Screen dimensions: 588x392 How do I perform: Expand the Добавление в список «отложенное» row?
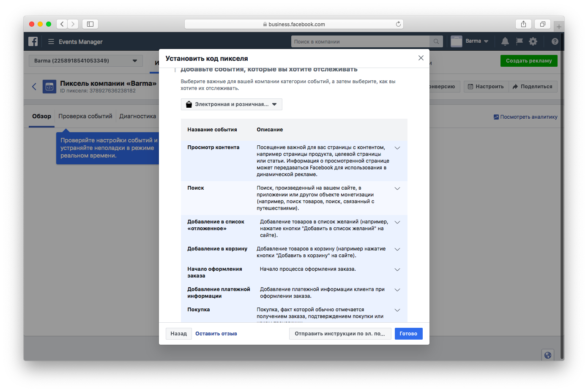point(397,222)
